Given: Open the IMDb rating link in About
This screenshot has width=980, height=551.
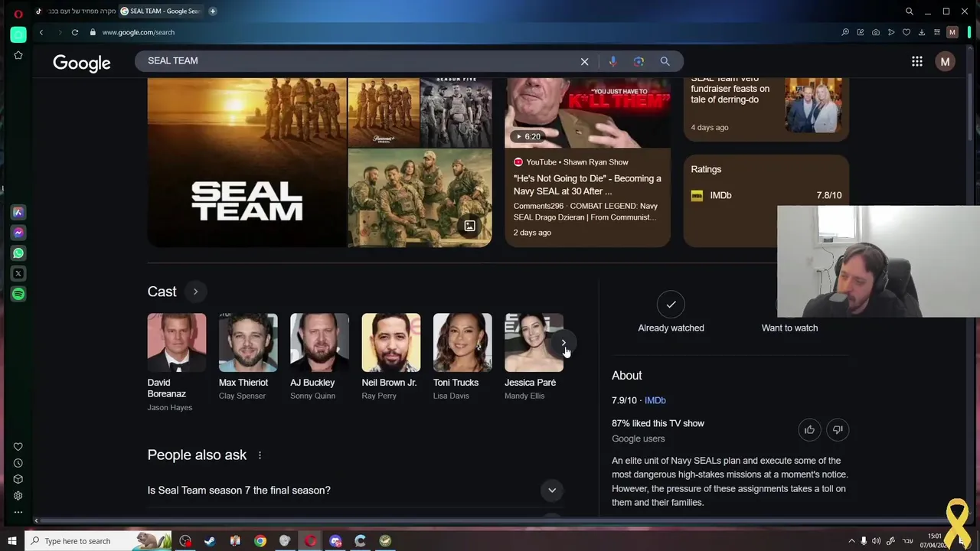Looking at the screenshot, I should coord(655,400).
